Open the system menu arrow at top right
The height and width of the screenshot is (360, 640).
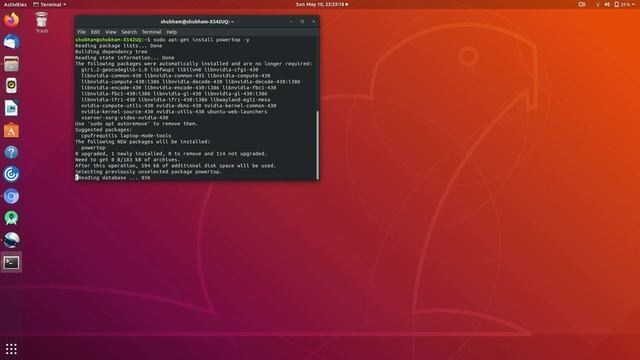(634, 4)
